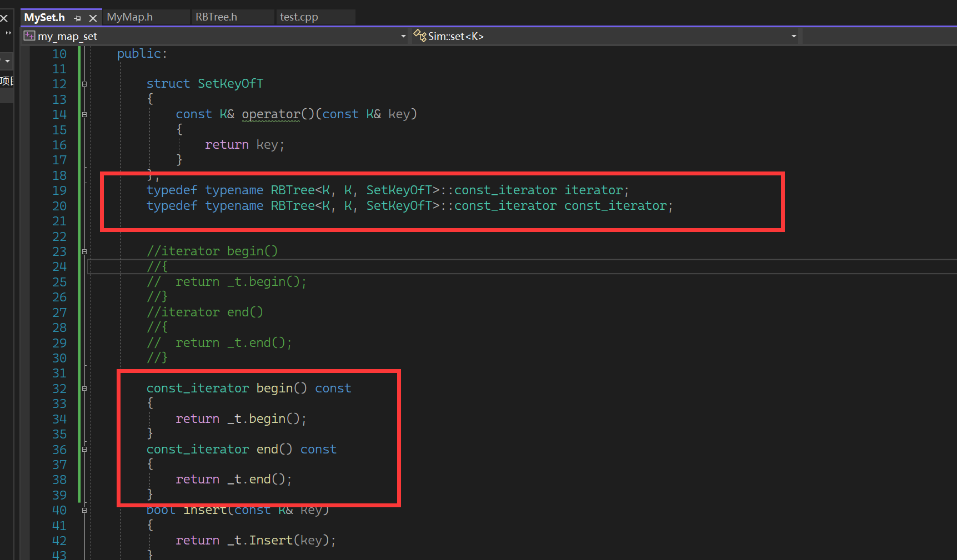Click the operator keyword on line 14

[x=270, y=114]
